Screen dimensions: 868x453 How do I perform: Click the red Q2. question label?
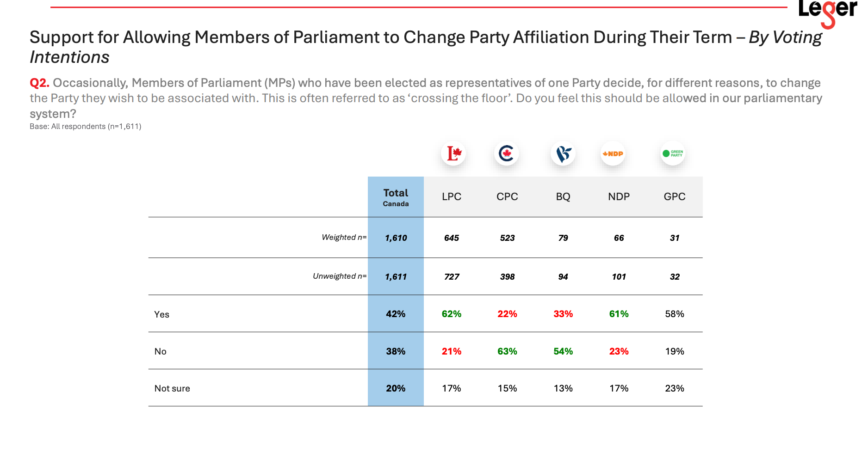39,83
